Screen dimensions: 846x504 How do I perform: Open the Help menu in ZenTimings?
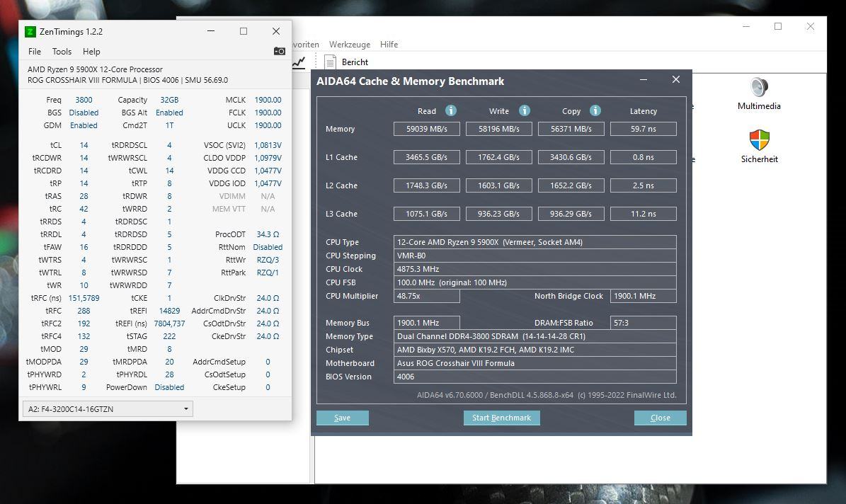tap(91, 51)
